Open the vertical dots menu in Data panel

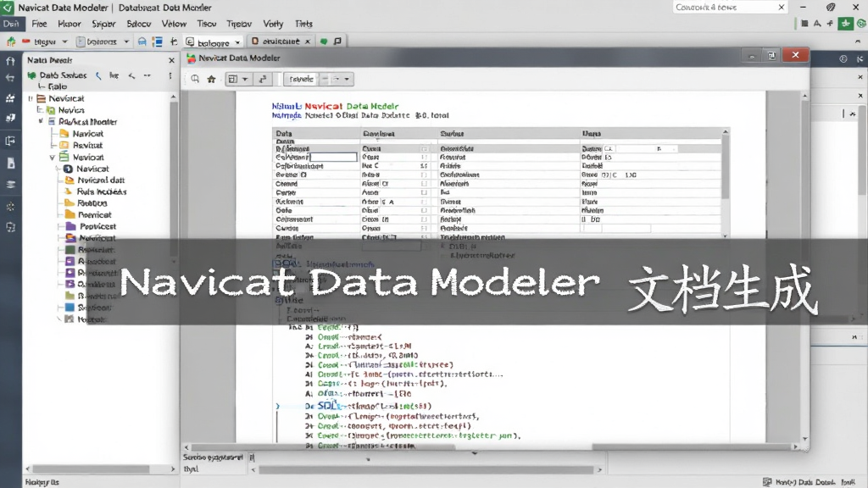170,75
